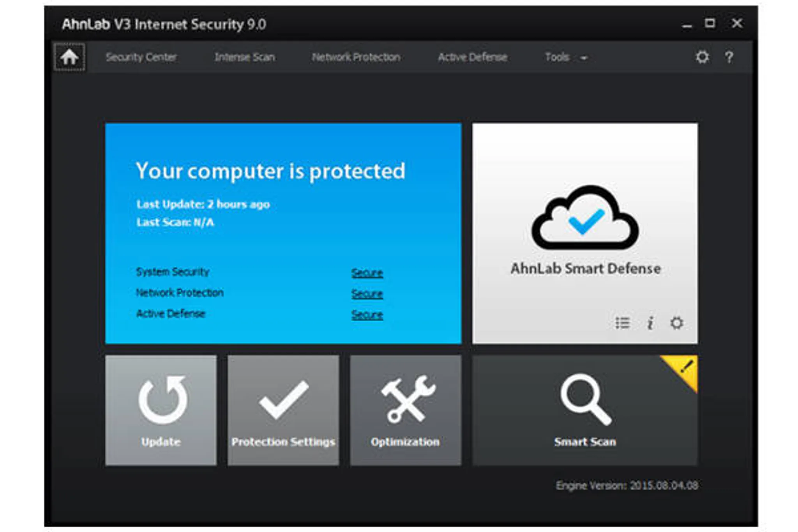Click the Protection Settings label

pos(283,442)
